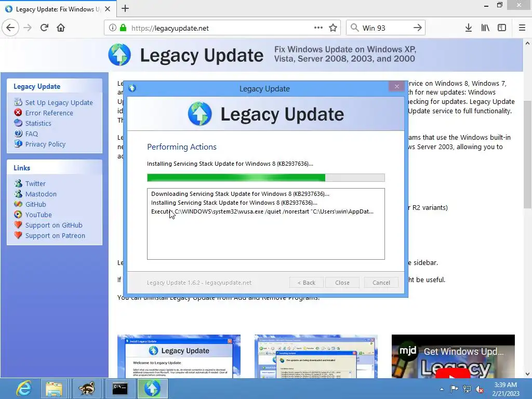Switch to Legacy Update taskbar icon
The image size is (532, 399).
(152, 389)
